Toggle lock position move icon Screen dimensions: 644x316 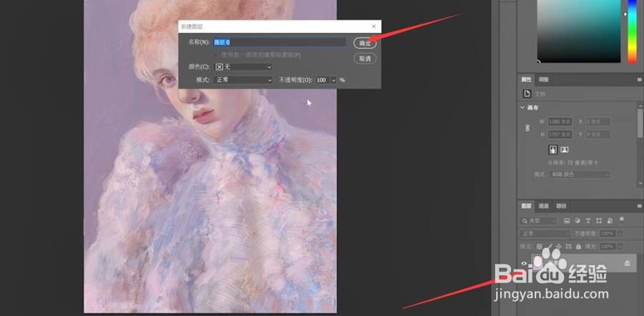pos(559,247)
